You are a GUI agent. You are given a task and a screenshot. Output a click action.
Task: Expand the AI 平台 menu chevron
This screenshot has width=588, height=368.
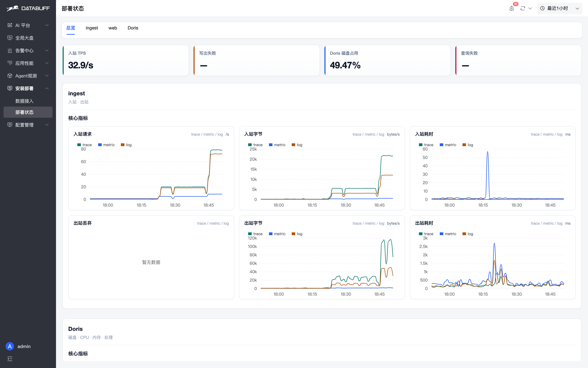[x=47, y=25]
